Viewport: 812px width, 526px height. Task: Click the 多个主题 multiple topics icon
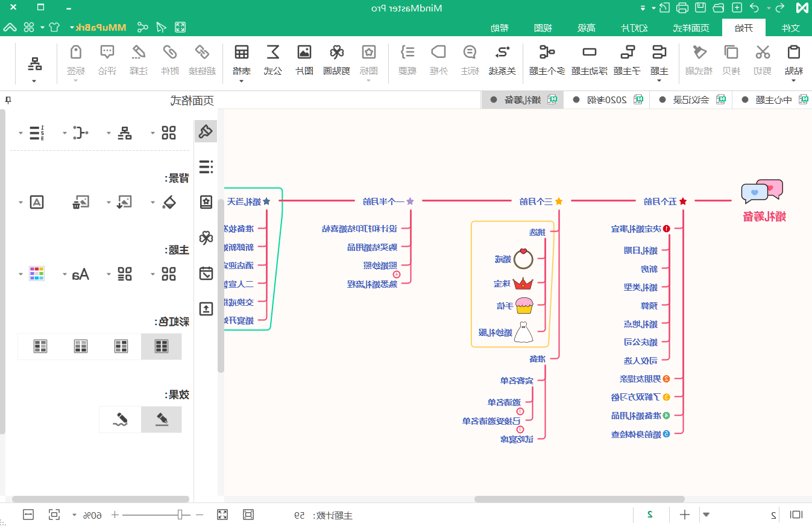[547, 52]
